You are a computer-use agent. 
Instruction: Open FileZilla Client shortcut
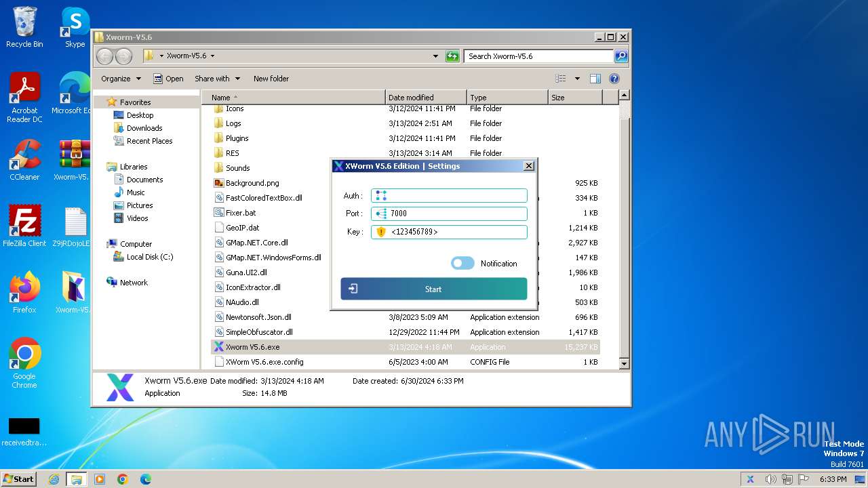pyautogui.click(x=24, y=226)
